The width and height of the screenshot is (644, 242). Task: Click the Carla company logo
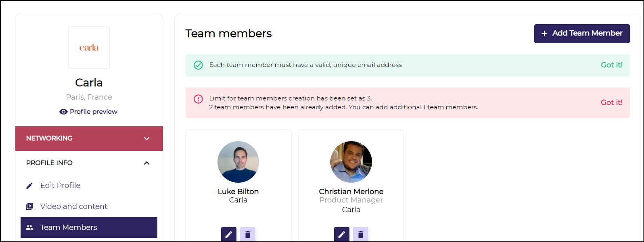89,48
